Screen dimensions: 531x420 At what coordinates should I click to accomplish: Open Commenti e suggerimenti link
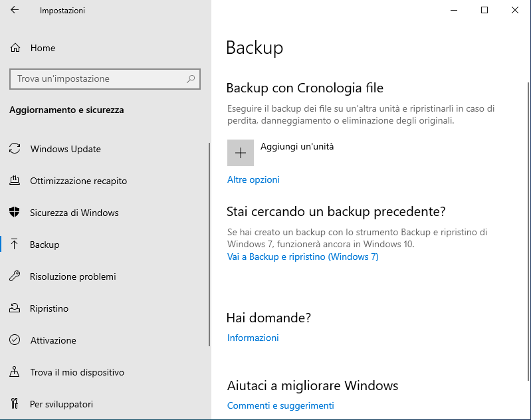coord(280,405)
